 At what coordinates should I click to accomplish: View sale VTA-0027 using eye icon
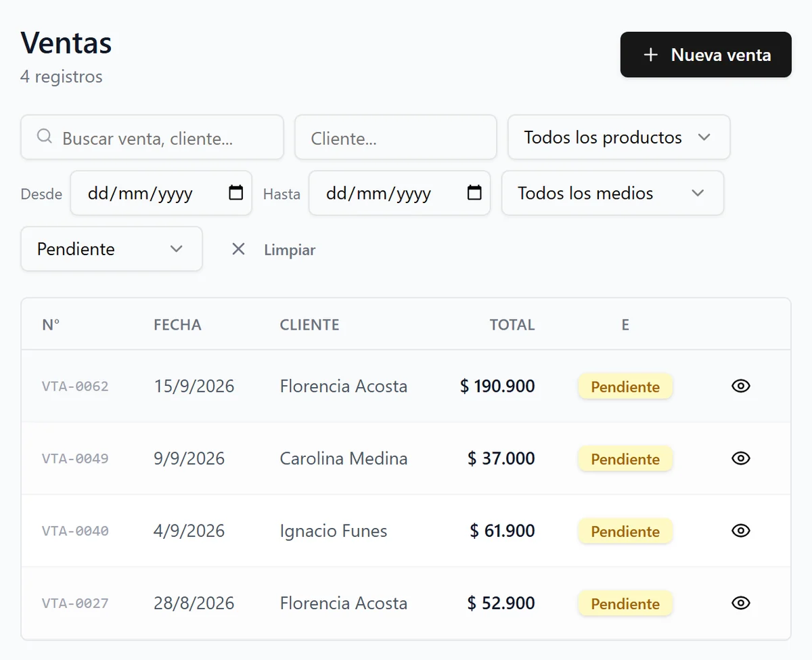click(x=741, y=603)
